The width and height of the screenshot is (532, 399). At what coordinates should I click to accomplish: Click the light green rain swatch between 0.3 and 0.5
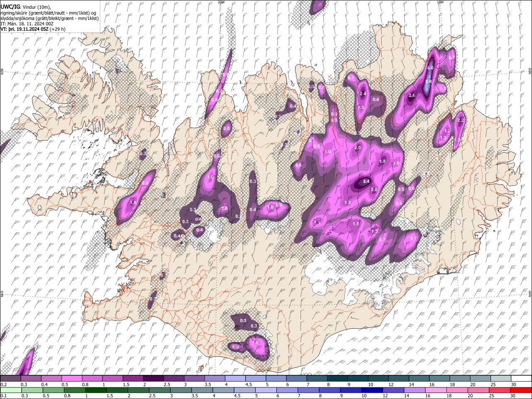click(x=32, y=390)
